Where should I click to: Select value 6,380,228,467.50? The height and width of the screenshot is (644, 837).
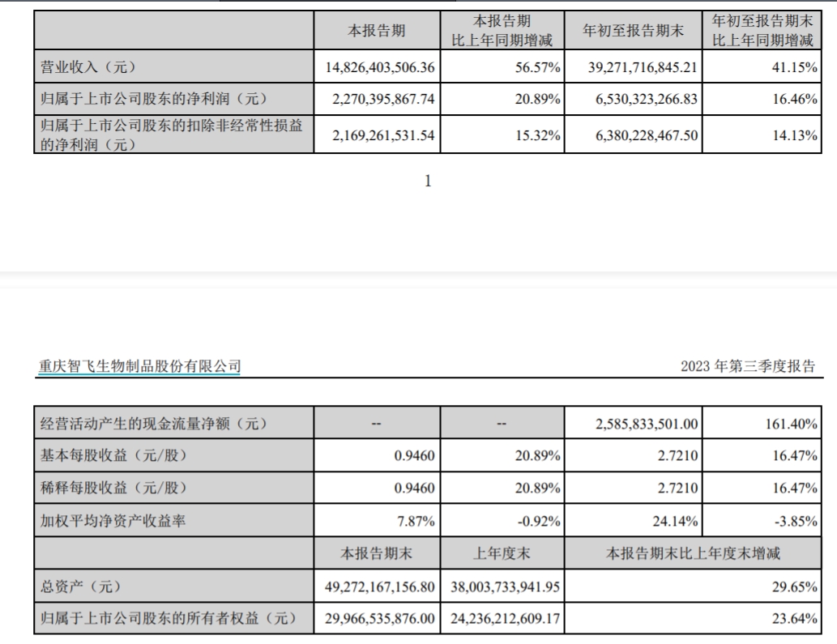pos(647,135)
